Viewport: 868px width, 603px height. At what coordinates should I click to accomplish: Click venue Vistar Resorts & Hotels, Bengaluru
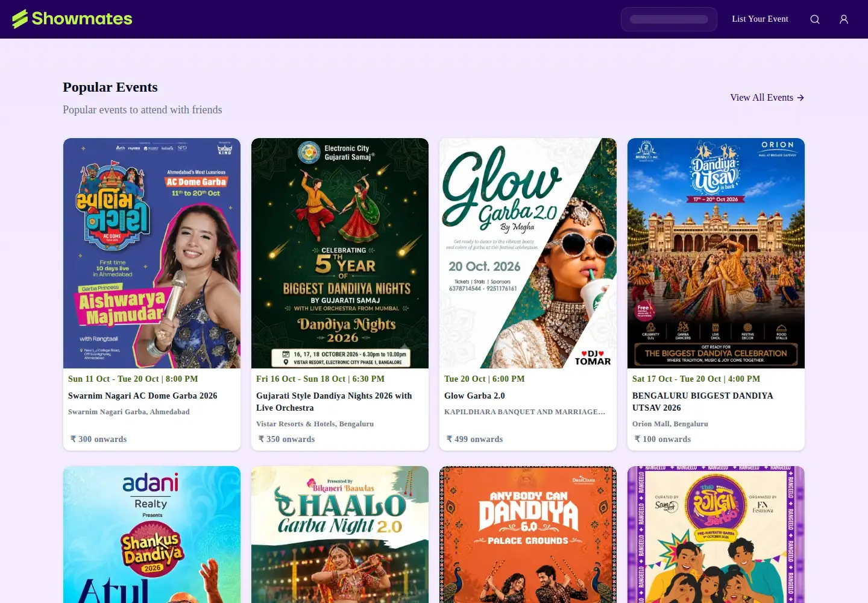[315, 424]
